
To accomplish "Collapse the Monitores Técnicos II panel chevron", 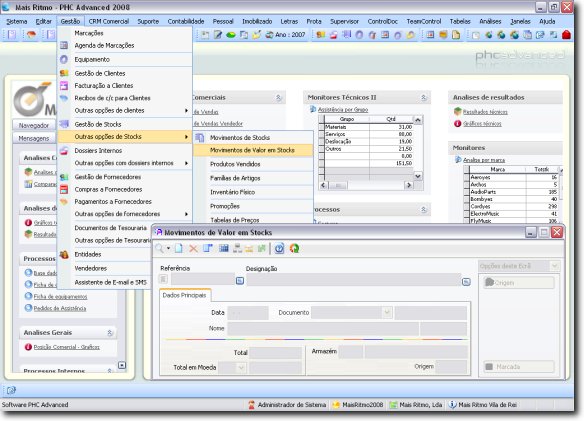I will point(423,98).
